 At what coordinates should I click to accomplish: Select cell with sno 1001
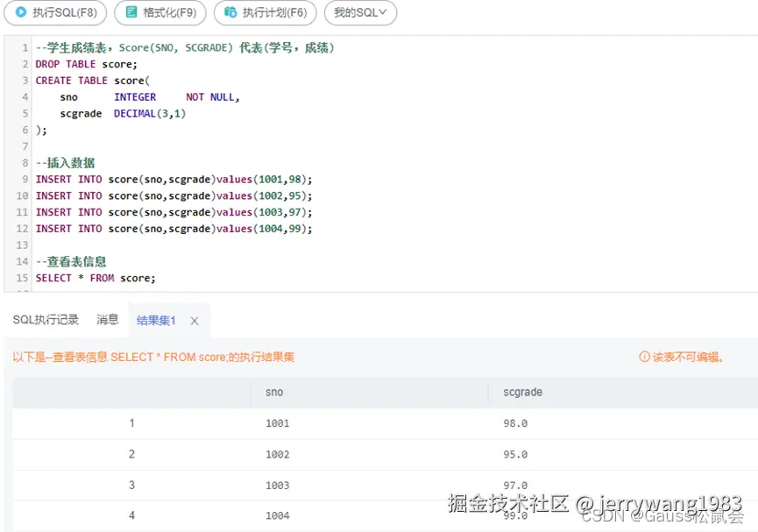[278, 423]
